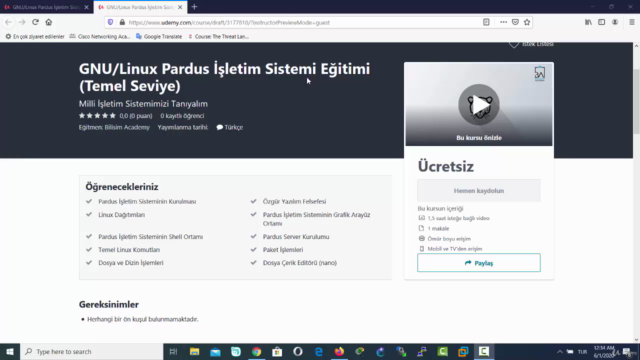Viewport: 640px width, 360px height.
Task: Open page actions three-dot menu
Action: (503, 22)
